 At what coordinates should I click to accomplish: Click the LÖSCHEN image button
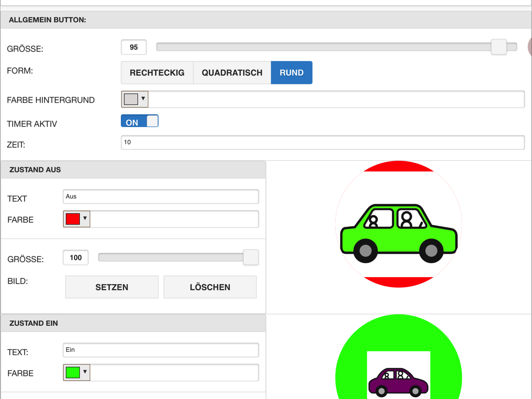click(x=210, y=287)
